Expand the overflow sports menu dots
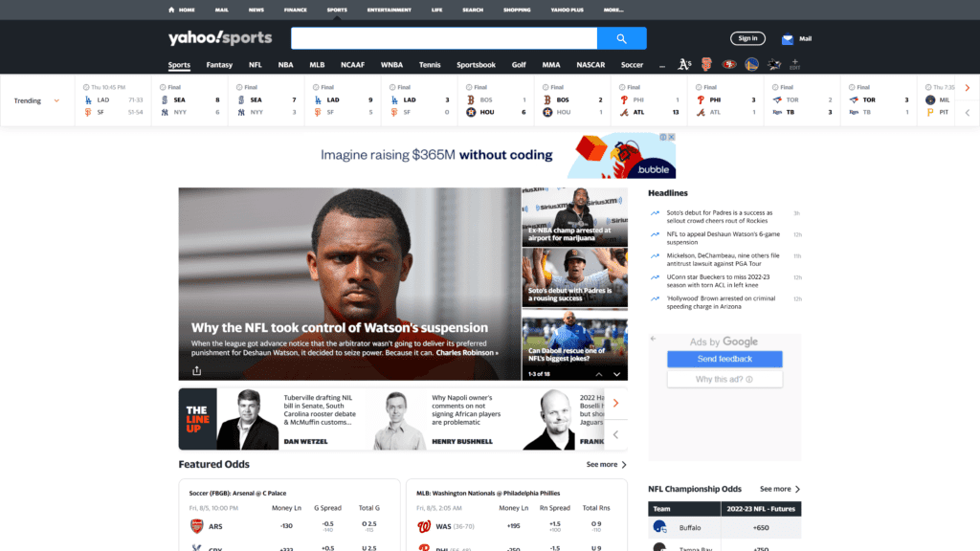 click(662, 65)
